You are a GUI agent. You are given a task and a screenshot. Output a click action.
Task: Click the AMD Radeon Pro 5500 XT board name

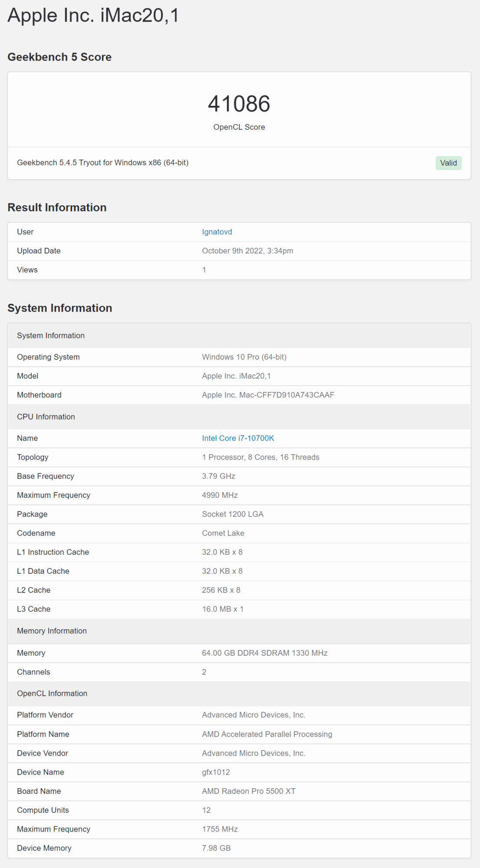248,791
